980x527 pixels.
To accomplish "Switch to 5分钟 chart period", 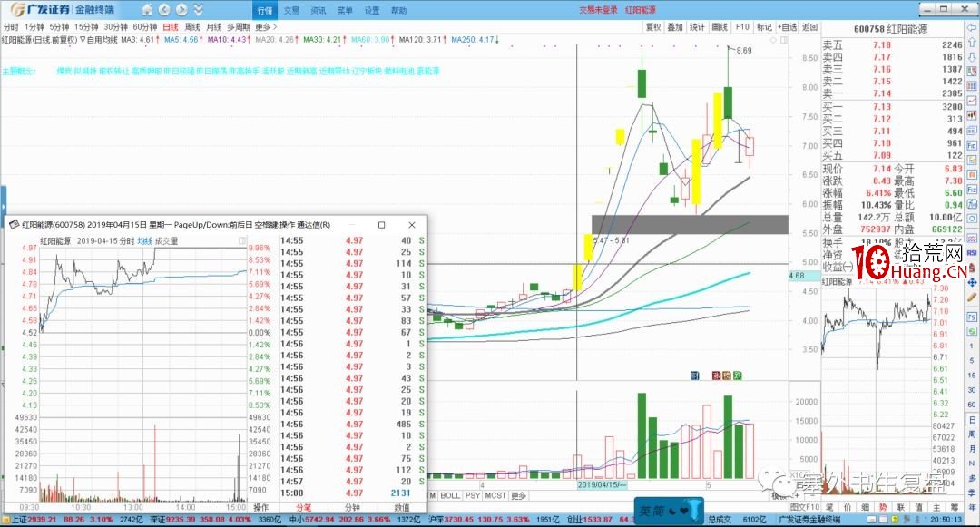I will coord(59,27).
